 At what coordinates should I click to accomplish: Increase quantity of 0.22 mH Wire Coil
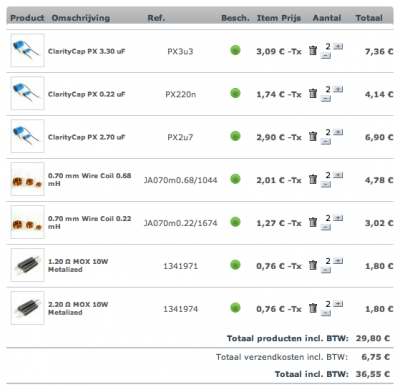click(338, 218)
